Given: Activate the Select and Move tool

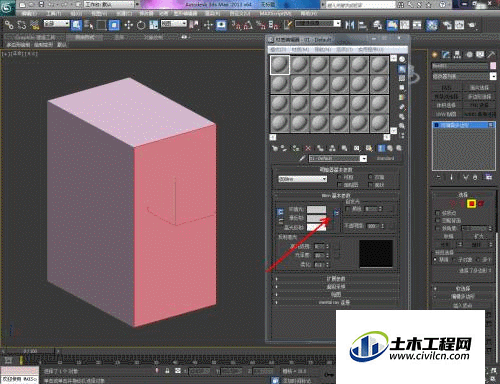Looking at the screenshot, I should [129, 25].
